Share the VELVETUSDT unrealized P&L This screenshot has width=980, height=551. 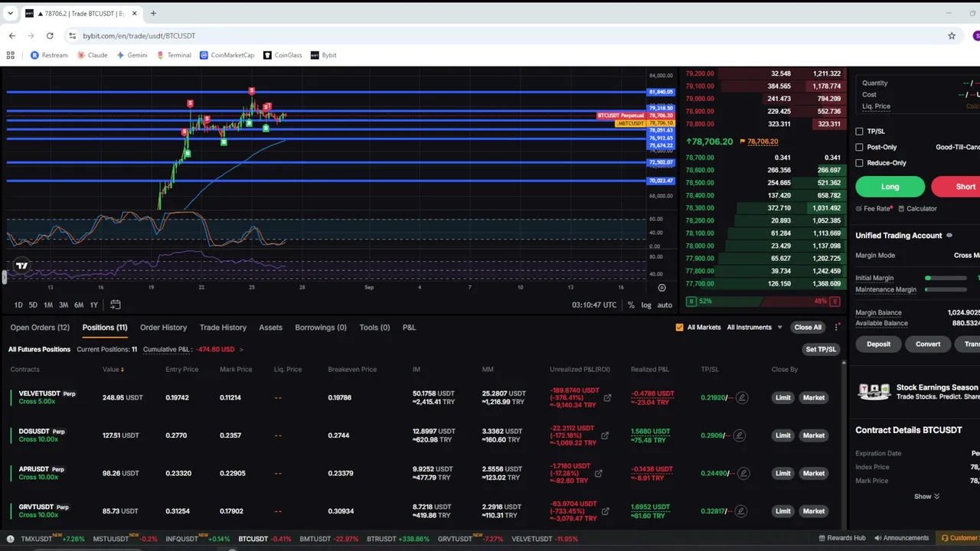607,398
